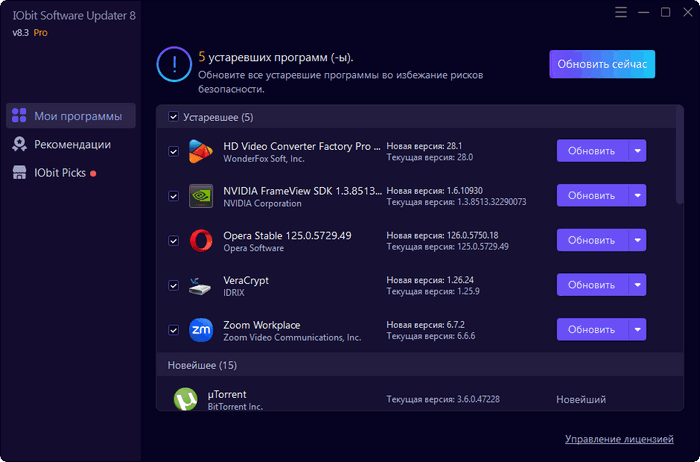Click Новая версия: 126.0.5750.18 text

[442, 235]
